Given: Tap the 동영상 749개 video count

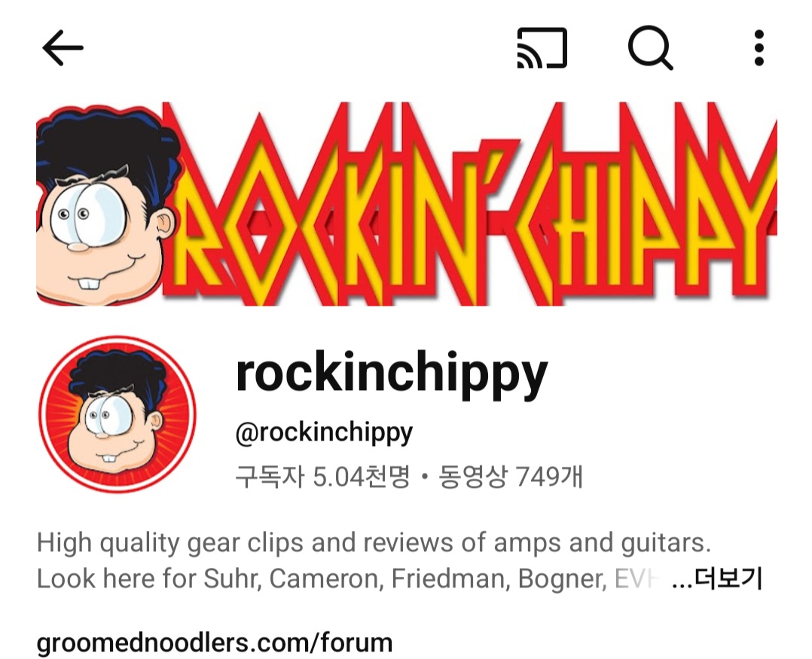Looking at the screenshot, I should tap(511, 476).
